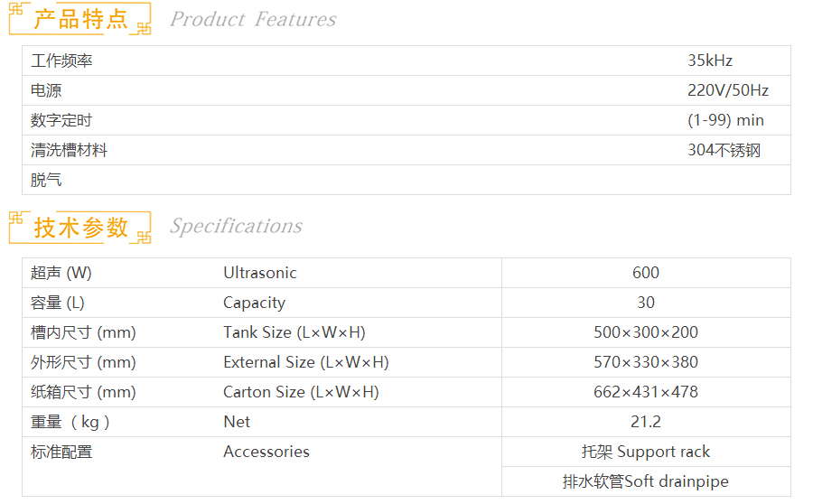Click the ornament left of 技术参数

18,219
